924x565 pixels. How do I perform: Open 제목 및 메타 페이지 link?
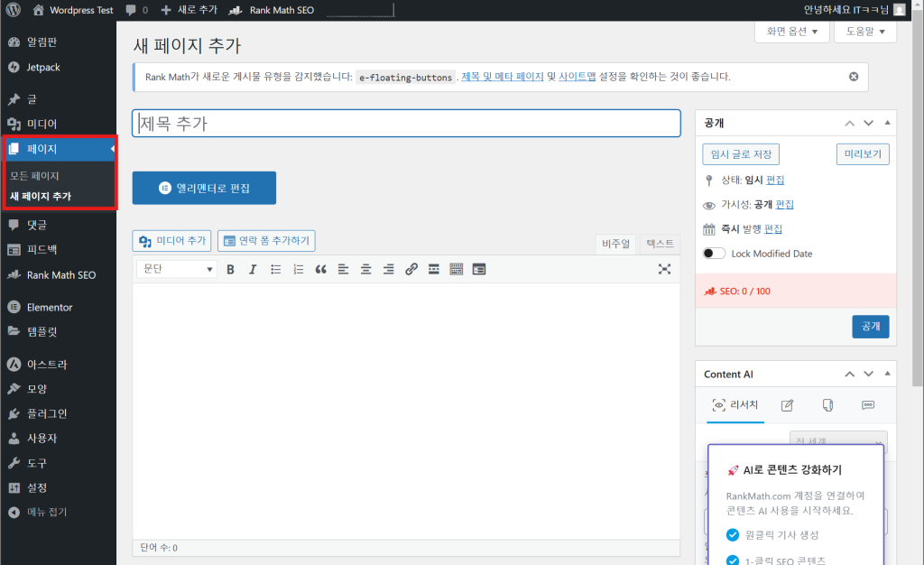(x=502, y=77)
